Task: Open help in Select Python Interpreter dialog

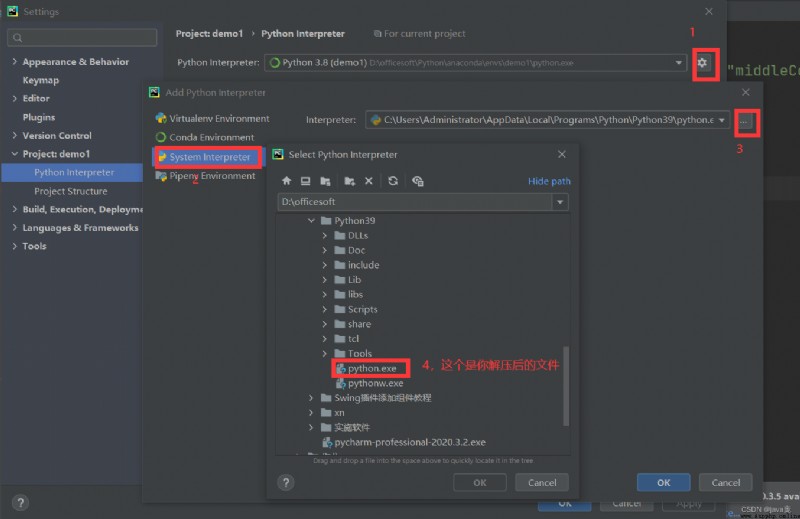Action: 286,482
